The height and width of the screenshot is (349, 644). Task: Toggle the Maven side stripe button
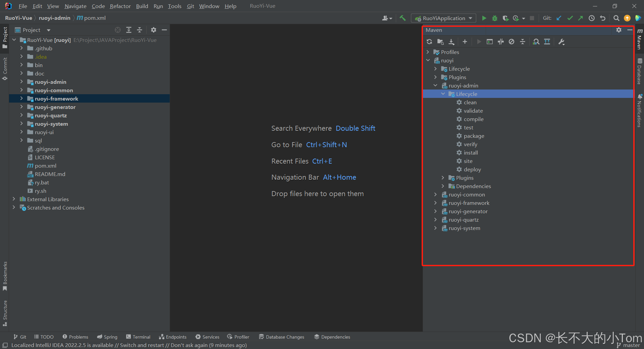(640, 39)
